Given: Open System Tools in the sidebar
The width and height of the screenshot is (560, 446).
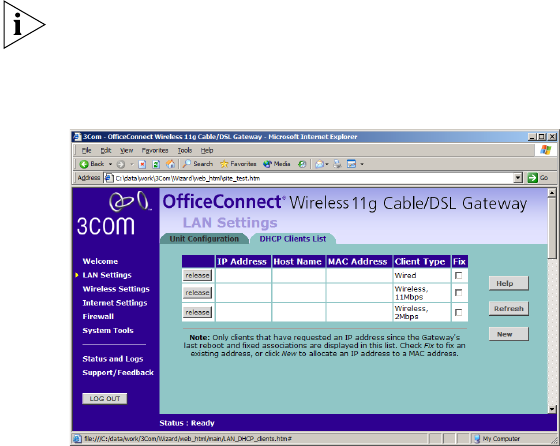Looking at the screenshot, I should [x=108, y=330].
